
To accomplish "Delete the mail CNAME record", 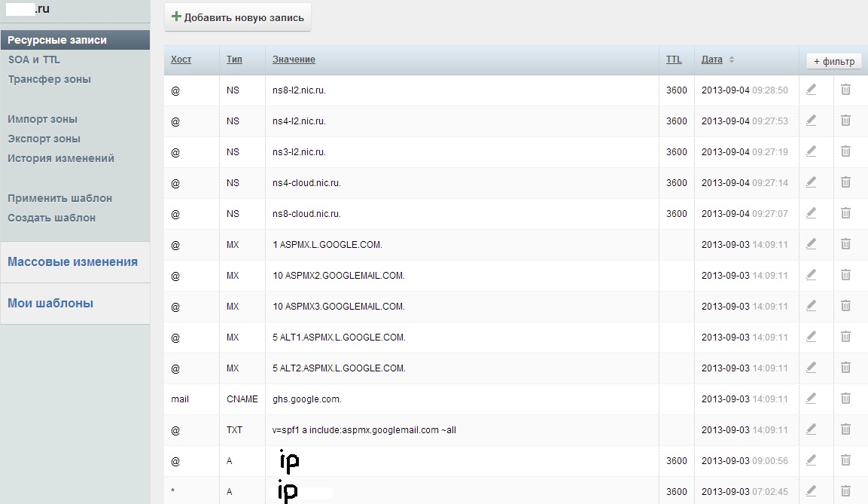I will coord(845,399).
